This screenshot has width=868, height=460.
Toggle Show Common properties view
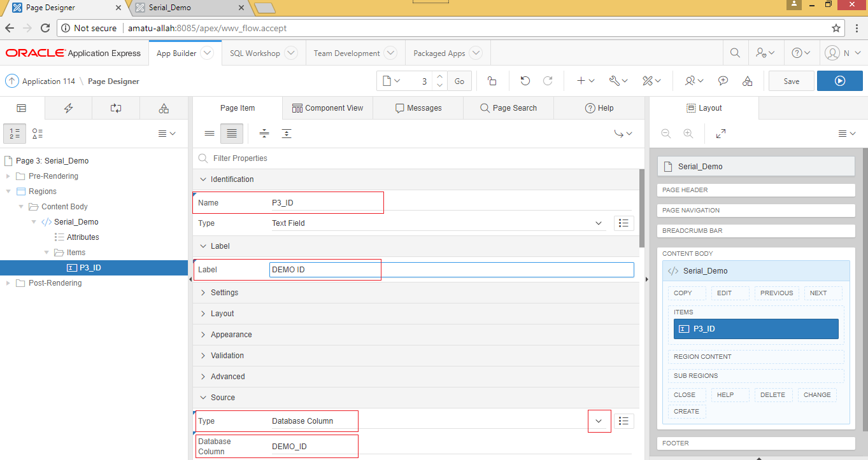coord(209,134)
